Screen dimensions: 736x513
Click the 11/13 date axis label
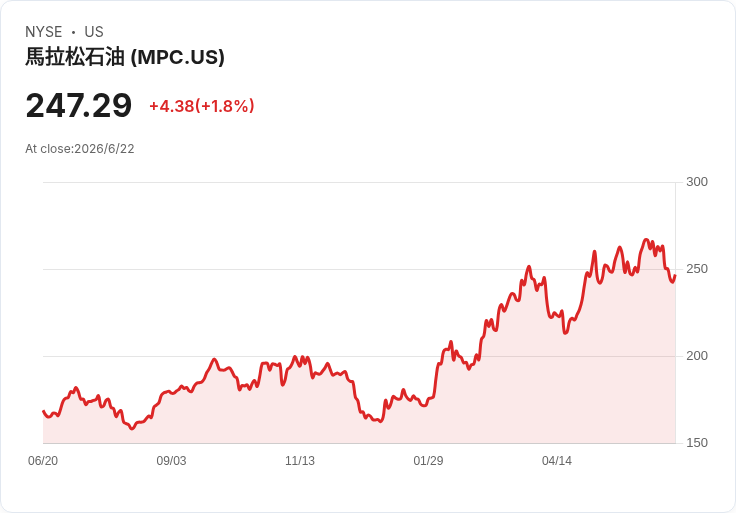tap(300, 461)
